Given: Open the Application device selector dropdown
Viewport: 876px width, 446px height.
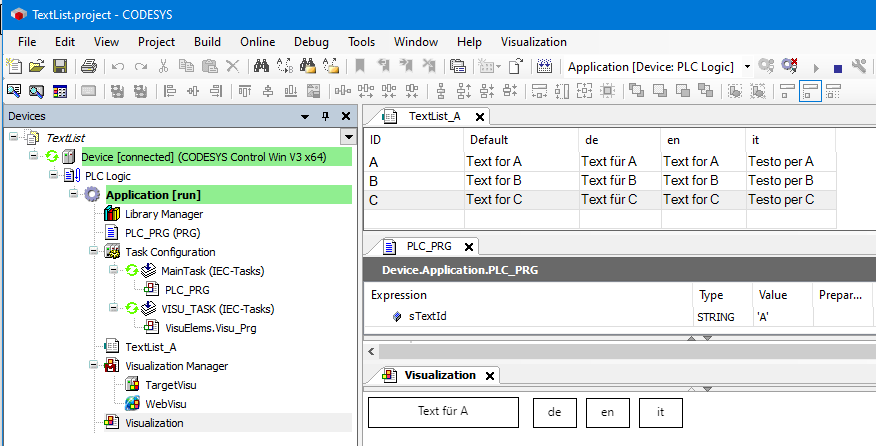Looking at the screenshot, I should pos(747,67).
